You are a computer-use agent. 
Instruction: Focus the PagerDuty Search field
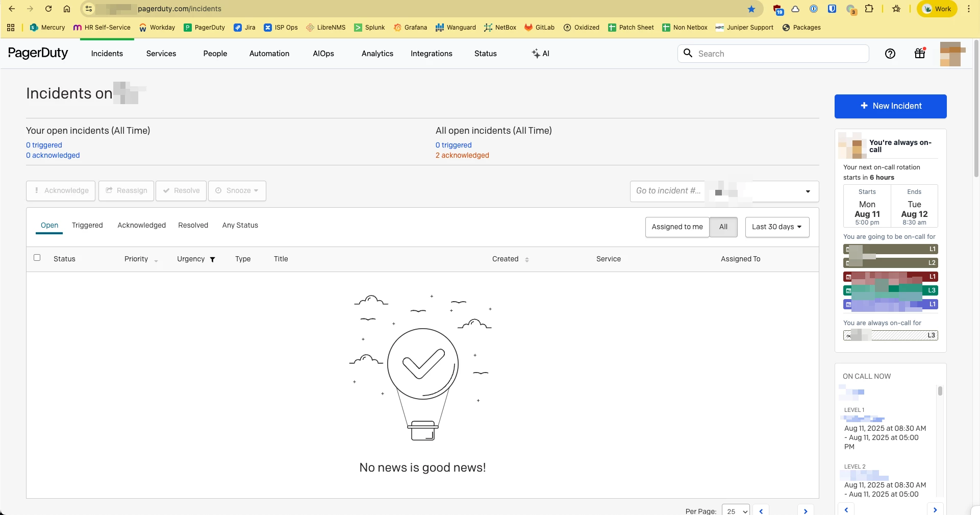(773, 54)
